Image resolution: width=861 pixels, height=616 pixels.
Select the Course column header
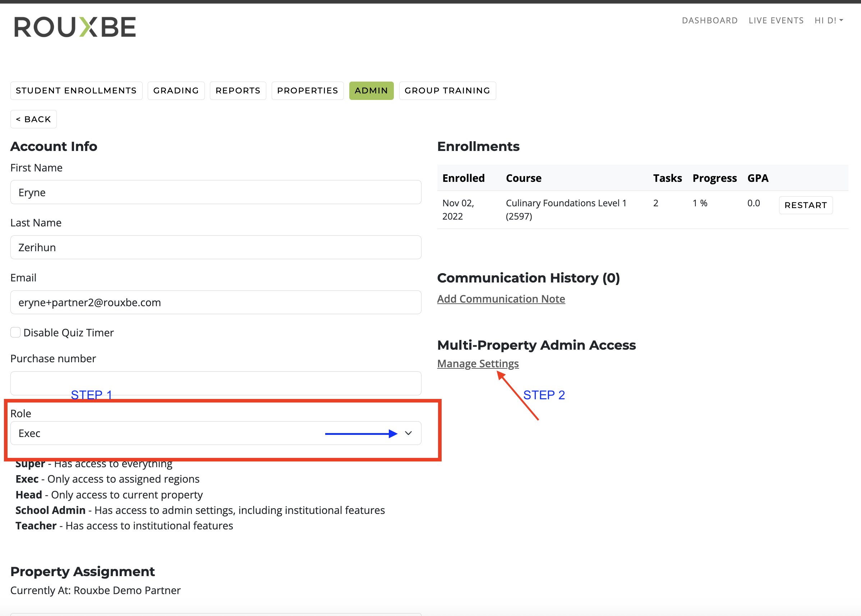click(x=524, y=178)
